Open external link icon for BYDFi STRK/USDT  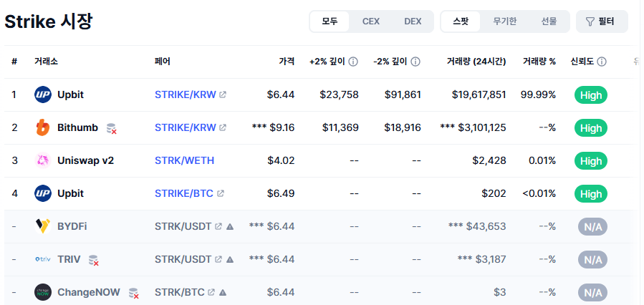[x=218, y=226]
